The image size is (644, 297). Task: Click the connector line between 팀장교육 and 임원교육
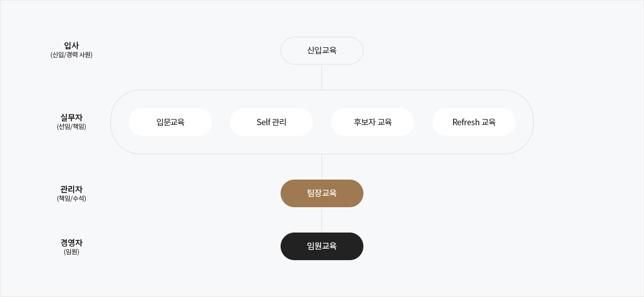(322, 220)
